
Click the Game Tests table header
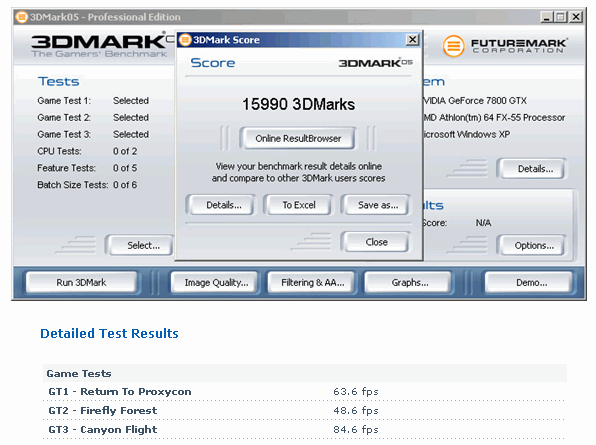305,373
